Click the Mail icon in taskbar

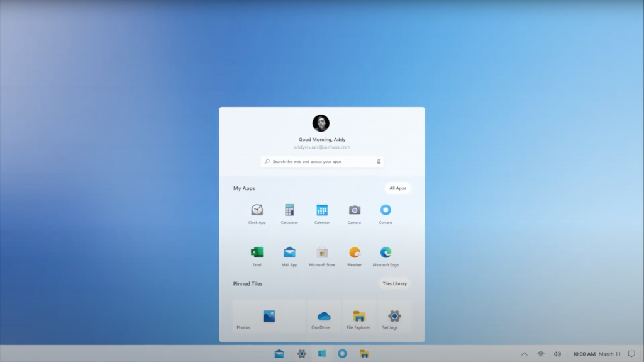tap(279, 354)
